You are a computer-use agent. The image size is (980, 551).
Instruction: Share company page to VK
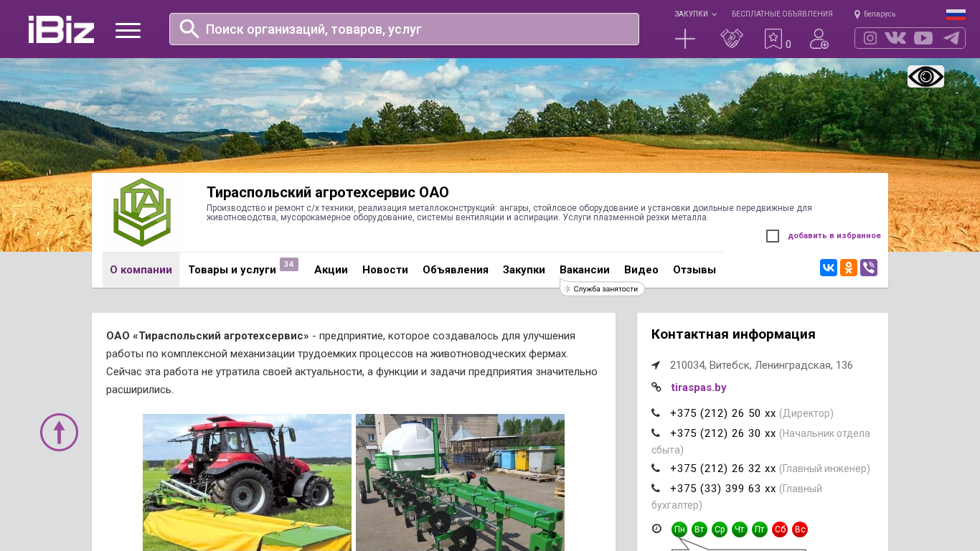click(829, 268)
